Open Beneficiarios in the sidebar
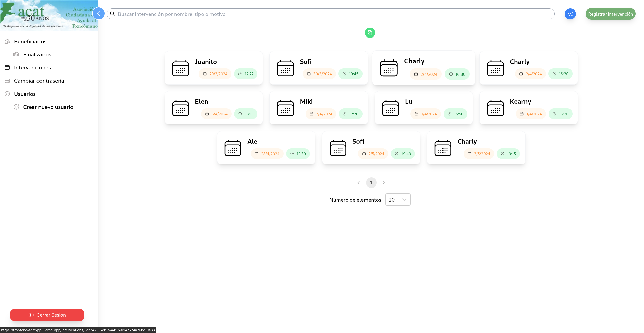Viewport: 644px width, 333px height. pos(30,41)
